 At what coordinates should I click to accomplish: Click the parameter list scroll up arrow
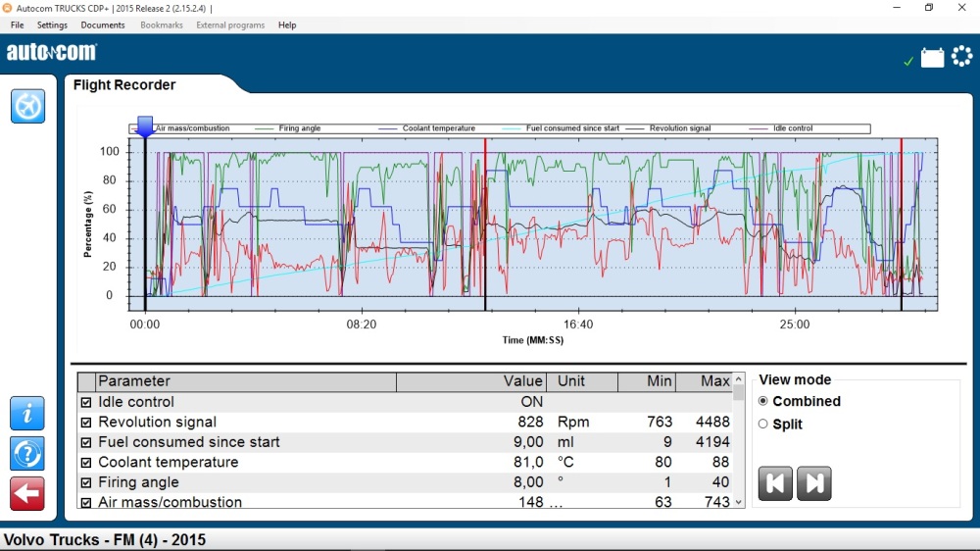[739, 379]
